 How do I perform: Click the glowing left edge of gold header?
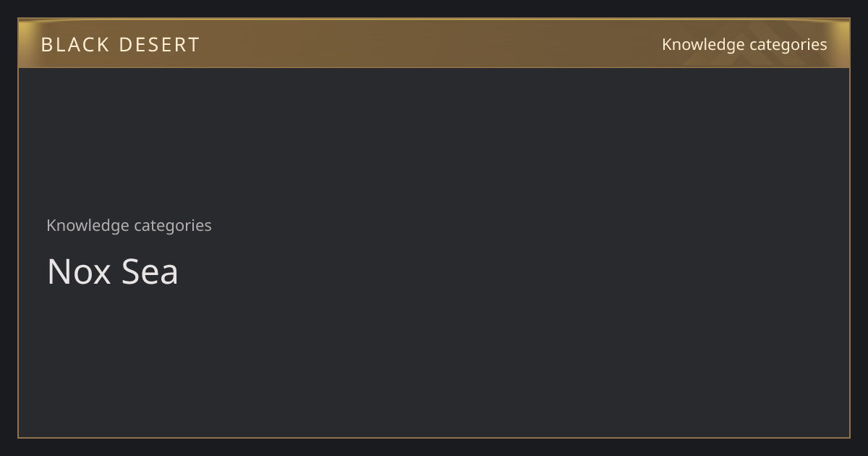coord(25,43)
